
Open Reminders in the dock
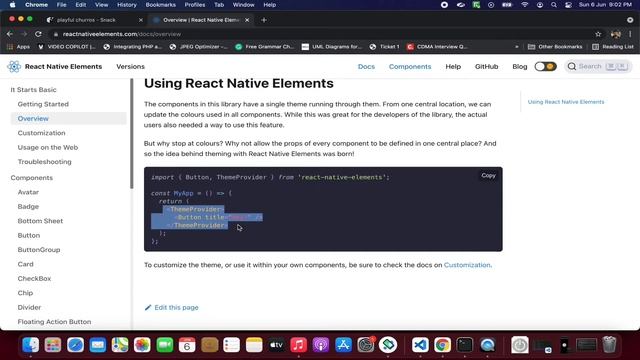pos(231,345)
